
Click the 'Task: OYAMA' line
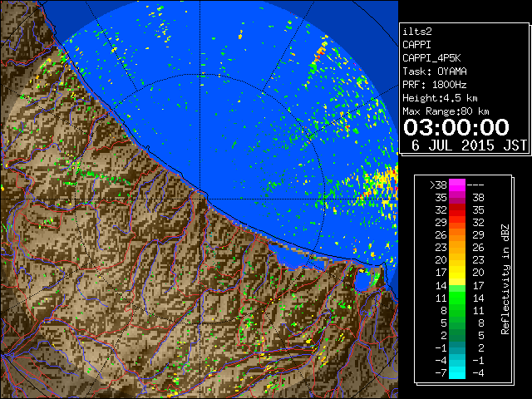click(435, 71)
